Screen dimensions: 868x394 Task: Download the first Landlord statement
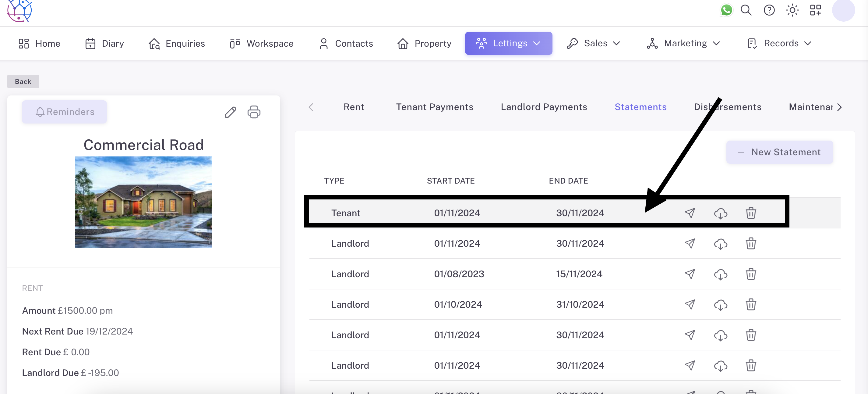click(x=720, y=244)
